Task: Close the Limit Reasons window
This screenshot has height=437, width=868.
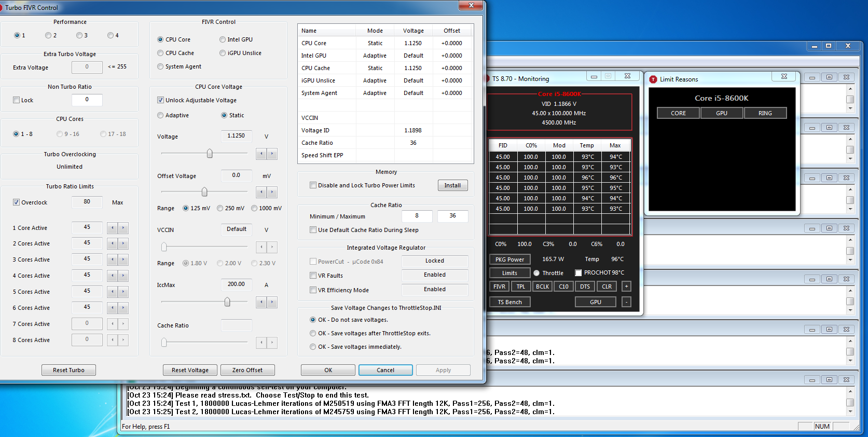Action: 784,76
